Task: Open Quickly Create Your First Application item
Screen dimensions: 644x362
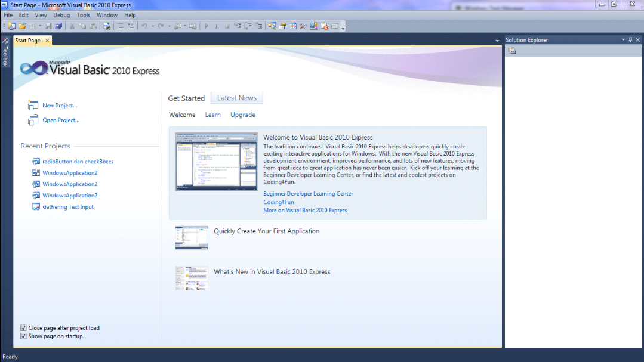Action: click(266, 231)
